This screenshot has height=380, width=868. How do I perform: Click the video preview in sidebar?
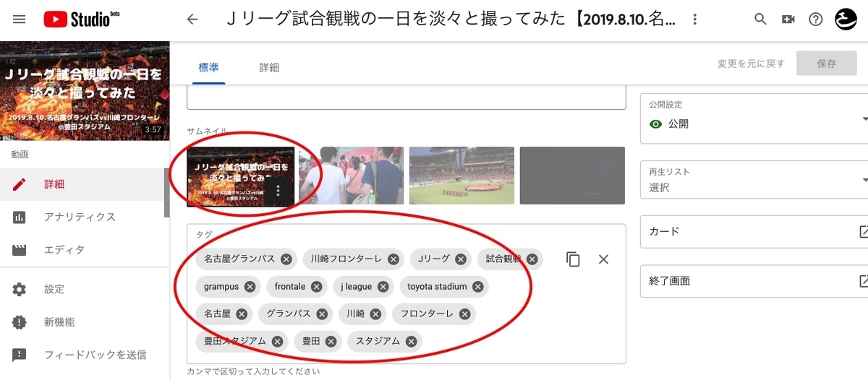tap(85, 91)
